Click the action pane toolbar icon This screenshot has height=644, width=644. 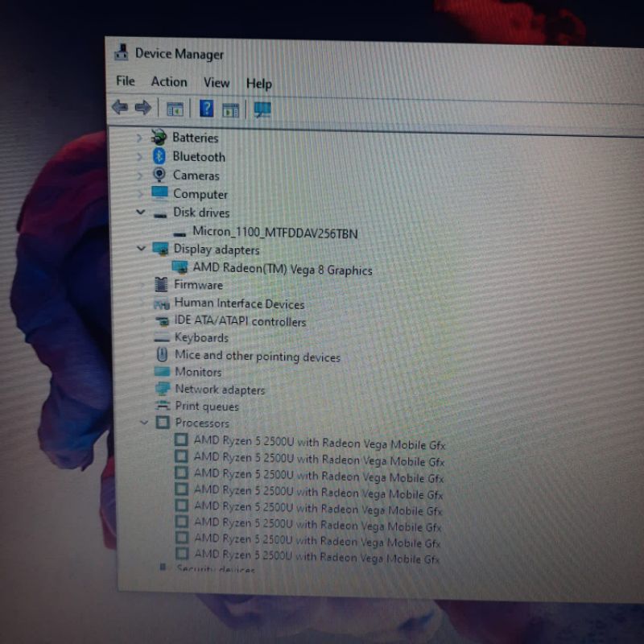(230, 110)
